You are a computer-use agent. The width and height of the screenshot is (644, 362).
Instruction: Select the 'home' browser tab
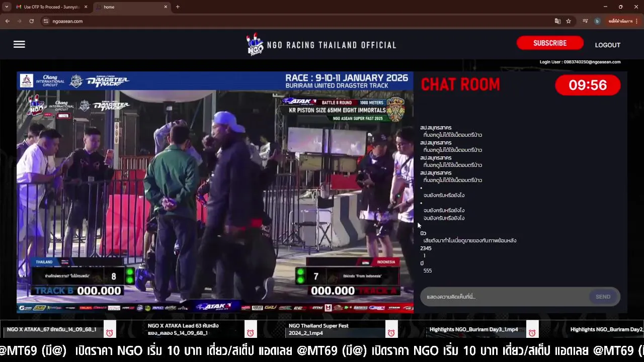tap(128, 7)
